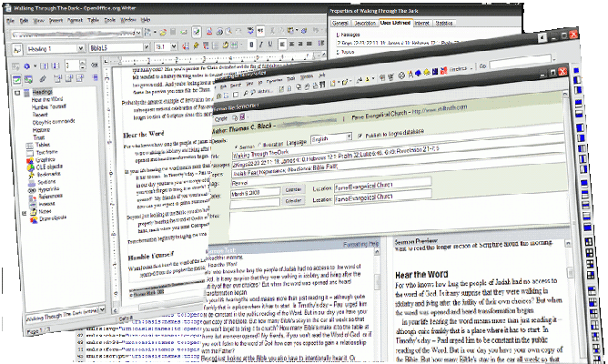
Task: Select Hear the Word heading in Navigator
Action: coord(47,99)
